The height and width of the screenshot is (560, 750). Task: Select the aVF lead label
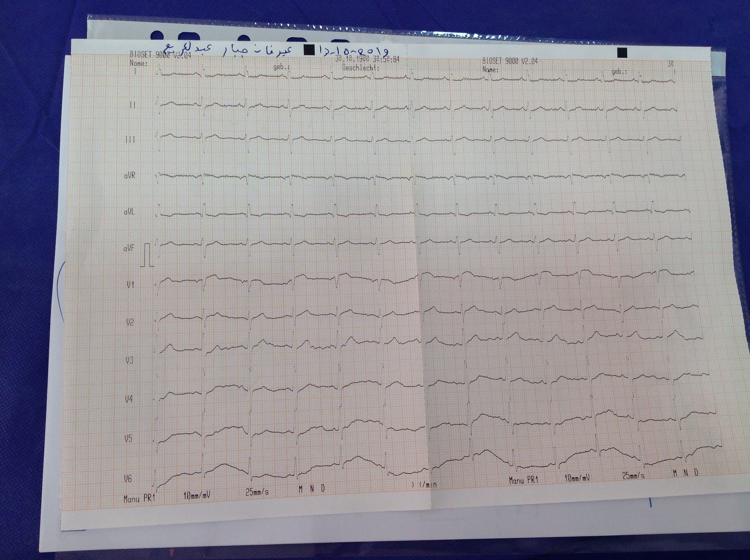[129, 248]
